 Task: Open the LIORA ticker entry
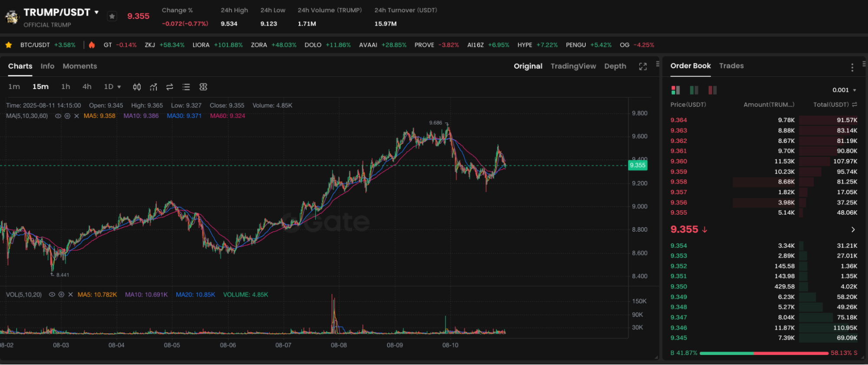click(218, 45)
